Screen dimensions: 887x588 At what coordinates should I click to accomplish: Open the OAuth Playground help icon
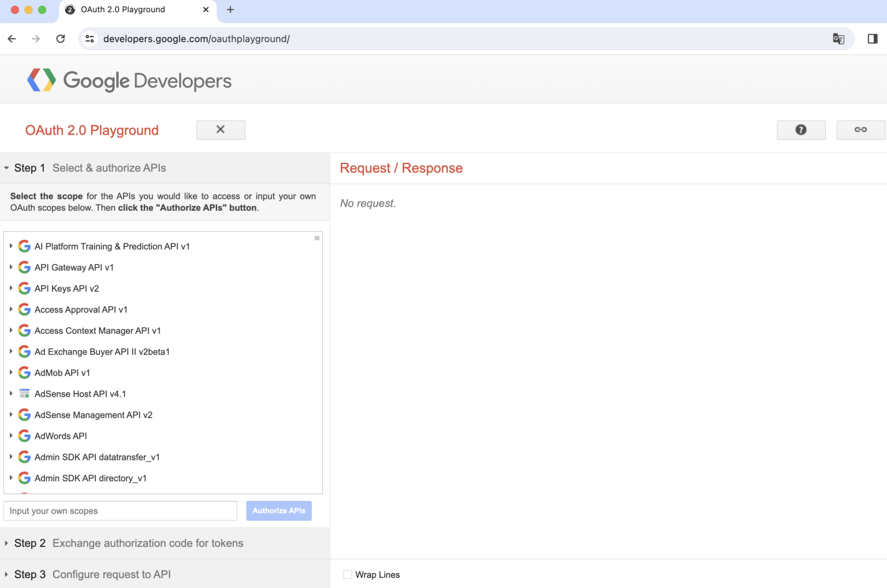[x=801, y=130]
